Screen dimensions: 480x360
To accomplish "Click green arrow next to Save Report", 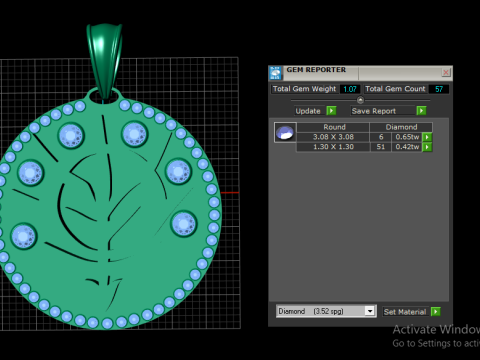I will point(421,111).
